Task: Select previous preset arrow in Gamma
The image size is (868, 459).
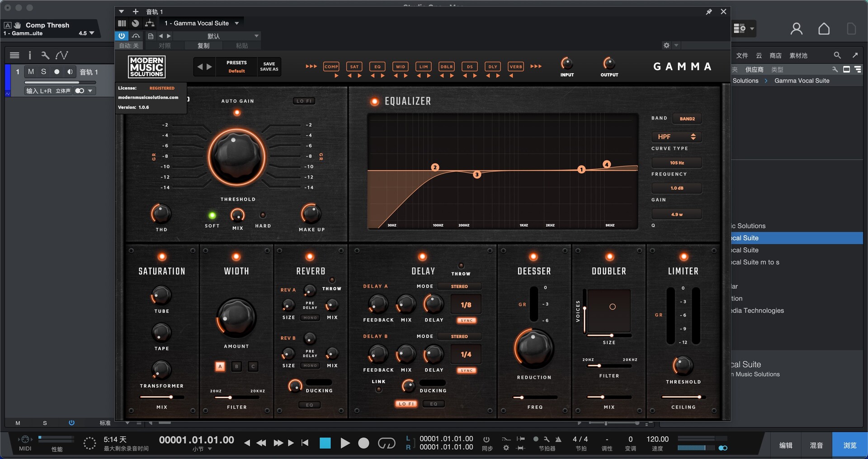Action: coord(200,67)
